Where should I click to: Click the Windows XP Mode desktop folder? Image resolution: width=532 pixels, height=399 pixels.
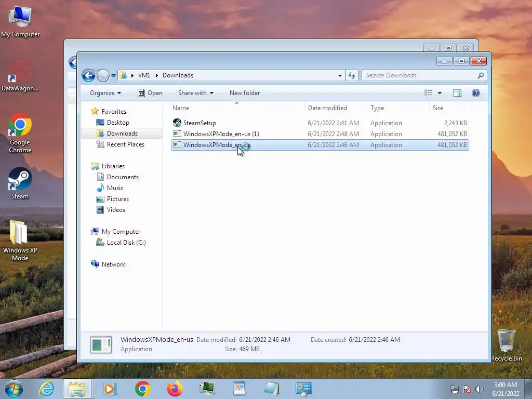20,240
